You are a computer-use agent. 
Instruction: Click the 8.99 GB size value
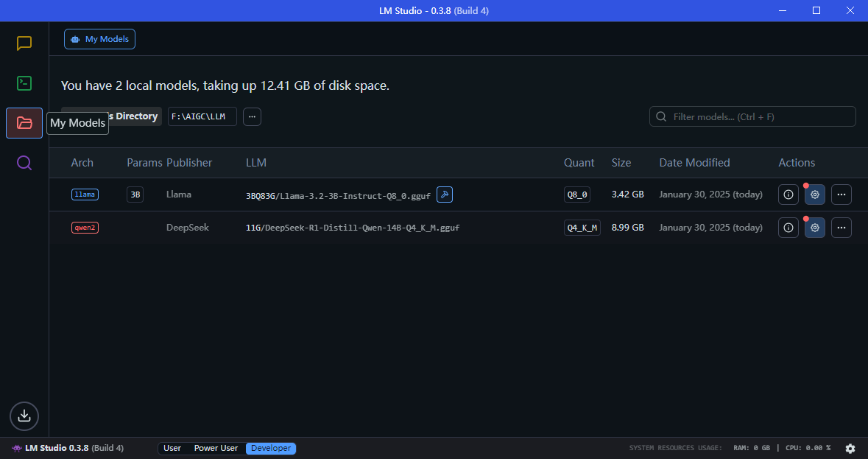coord(628,228)
